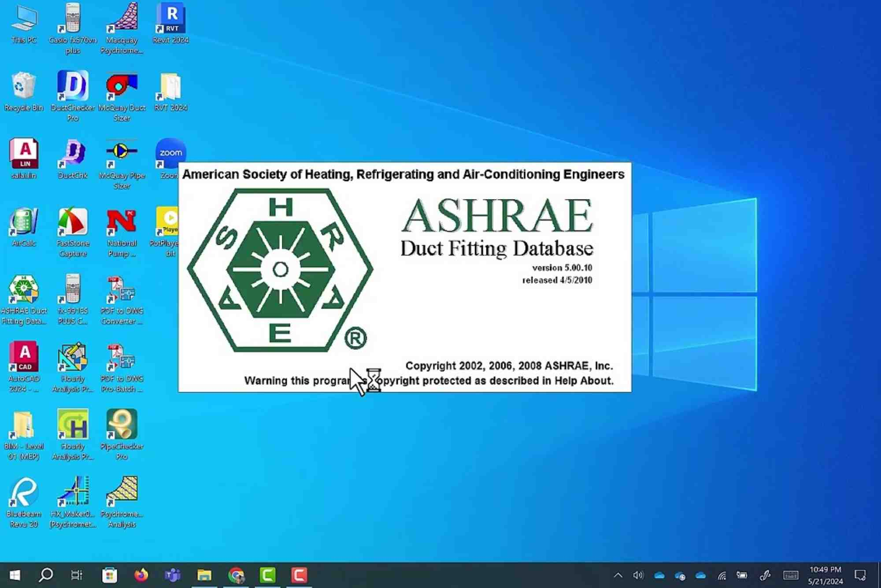Select Hourly Analysis shortcut beside AutoCAD
This screenshot has height=588, width=881.
point(73,367)
